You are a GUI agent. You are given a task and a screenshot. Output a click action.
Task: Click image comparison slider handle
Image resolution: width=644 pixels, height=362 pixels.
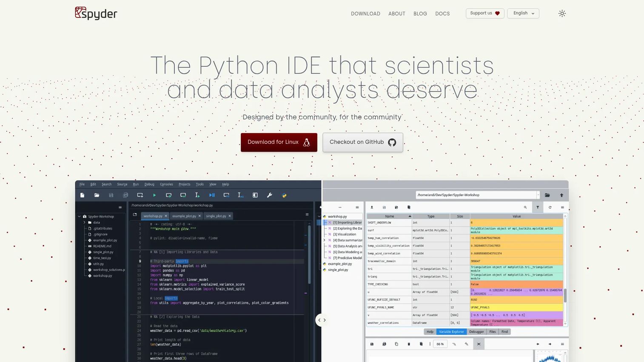point(322,320)
